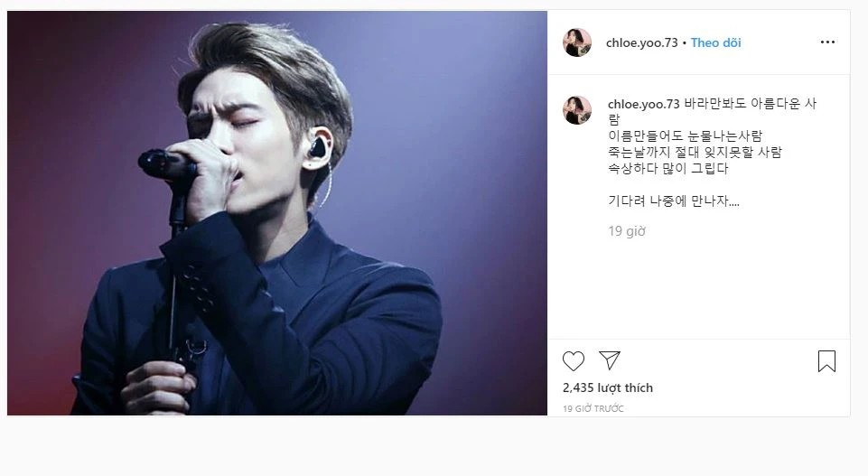Open chloe.yoo.73 profile from the header username
Image resolution: width=868 pixels, height=476 pixels.
[641, 42]
